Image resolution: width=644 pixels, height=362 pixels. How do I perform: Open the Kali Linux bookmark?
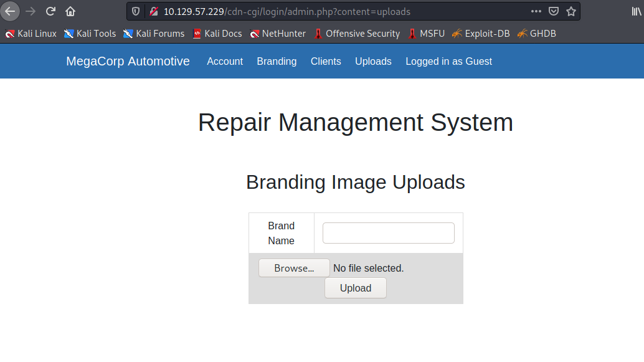31,34
